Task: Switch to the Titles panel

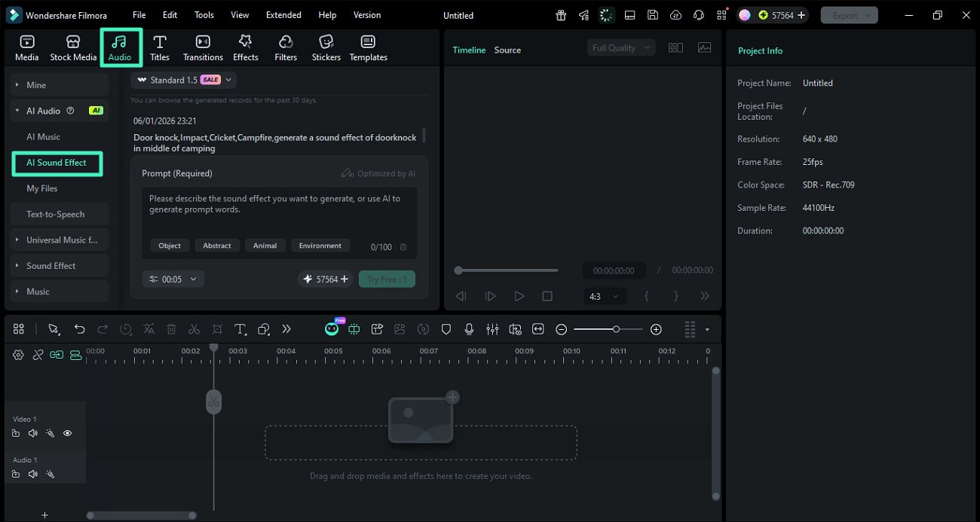Action: pyautogui.click(x=160, y=48)
